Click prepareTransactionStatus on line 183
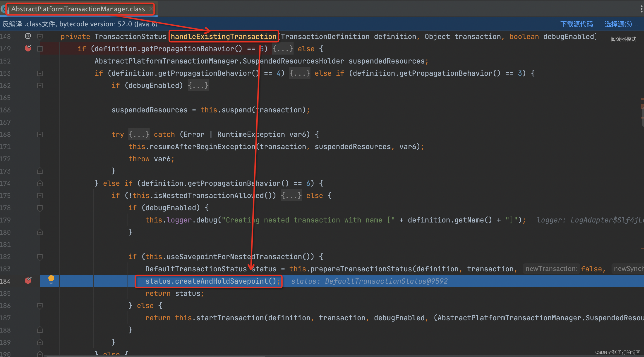Viewport: 644px width, 357px height. pyautogui.click(x=361, y=269)
